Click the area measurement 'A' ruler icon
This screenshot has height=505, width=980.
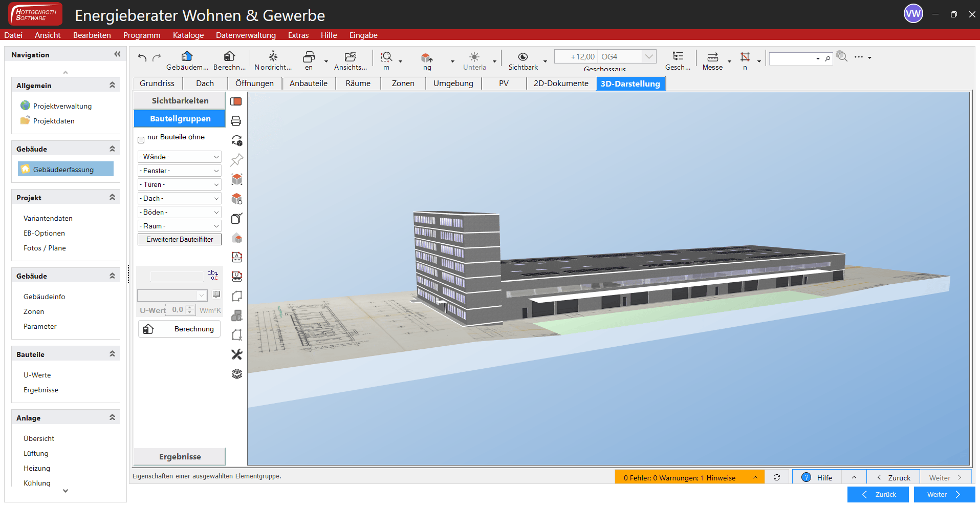tap(237, 257)
